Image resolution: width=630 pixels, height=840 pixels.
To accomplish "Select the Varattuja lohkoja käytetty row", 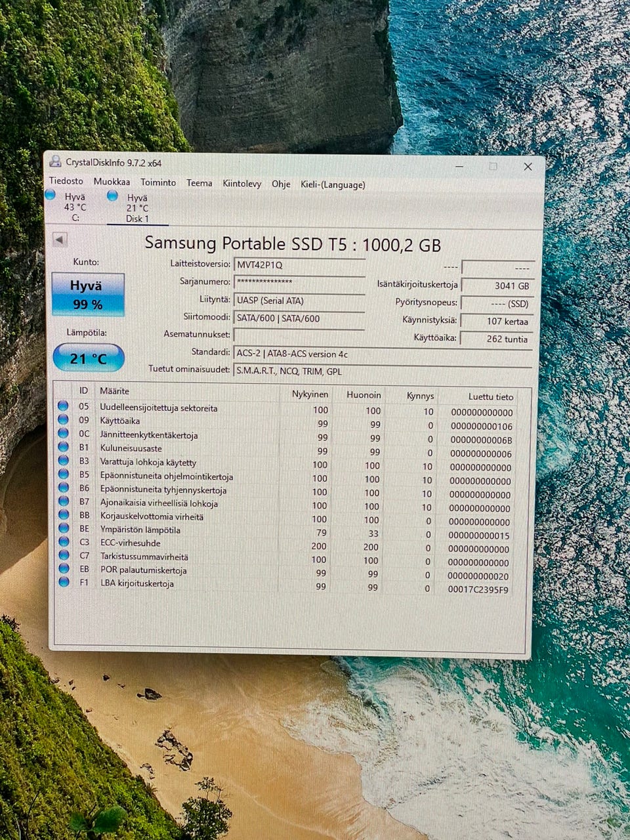I will (x=285, y=463).
